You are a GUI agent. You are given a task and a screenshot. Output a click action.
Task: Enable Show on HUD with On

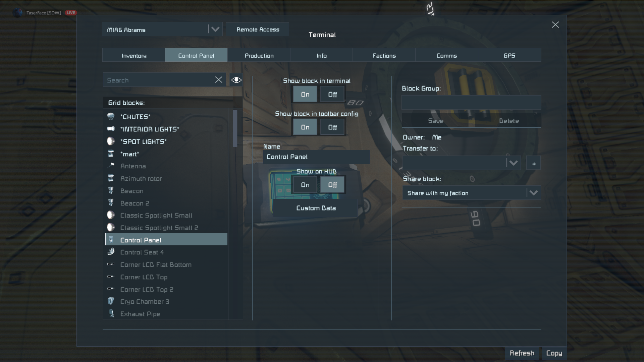click(305, 185)
